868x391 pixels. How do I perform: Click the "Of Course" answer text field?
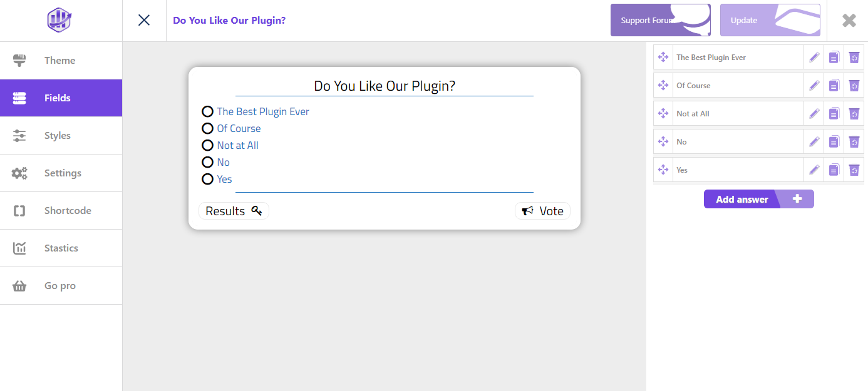pos(738,86)
